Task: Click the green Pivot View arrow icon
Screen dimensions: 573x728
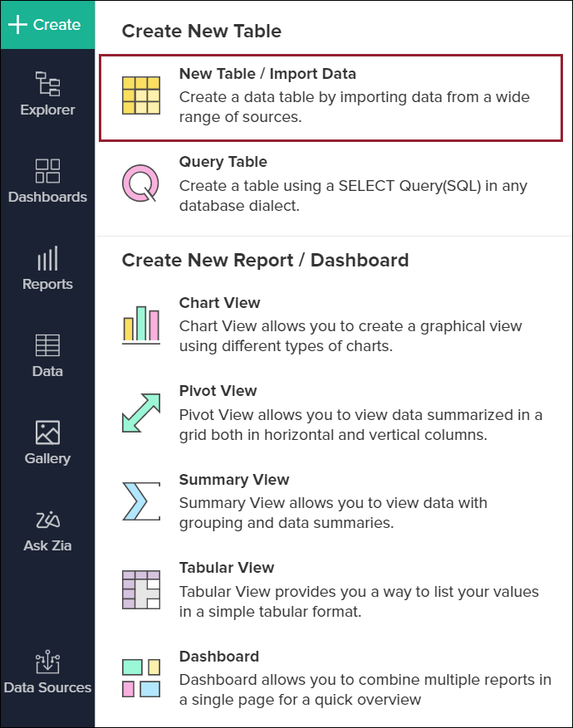Action: 140,413
